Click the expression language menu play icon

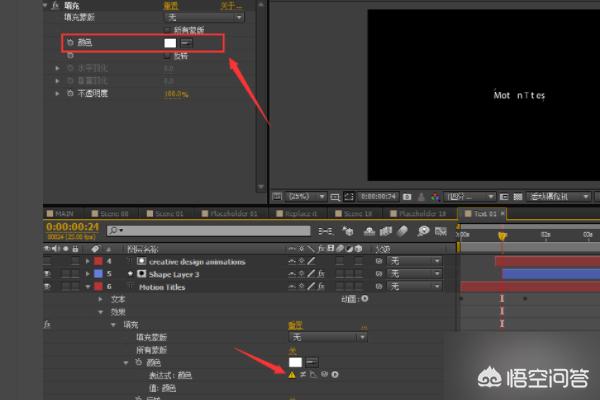tap(335, 374)
